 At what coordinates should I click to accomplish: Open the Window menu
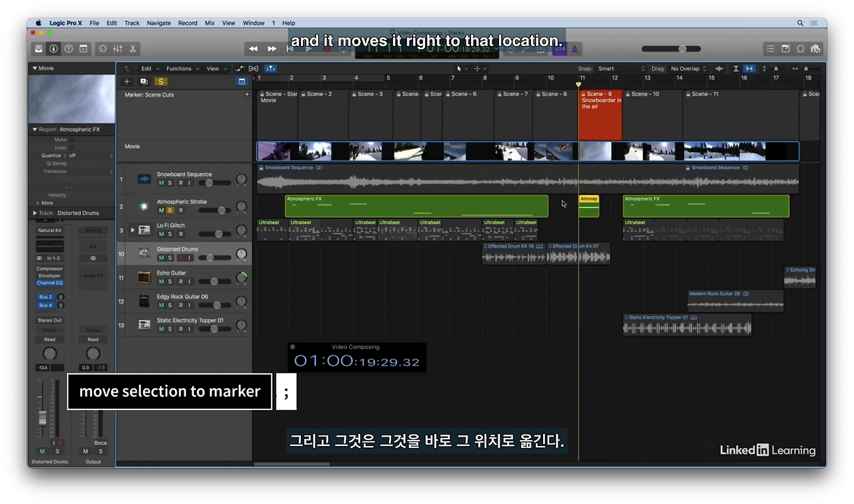click(254, 23)
